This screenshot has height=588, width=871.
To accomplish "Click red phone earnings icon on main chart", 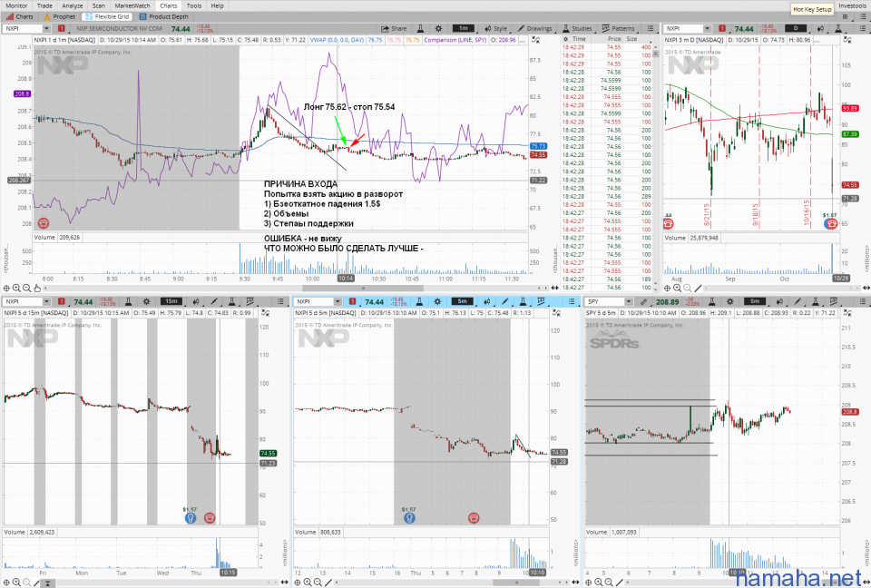I will click(x=43, y=223).
